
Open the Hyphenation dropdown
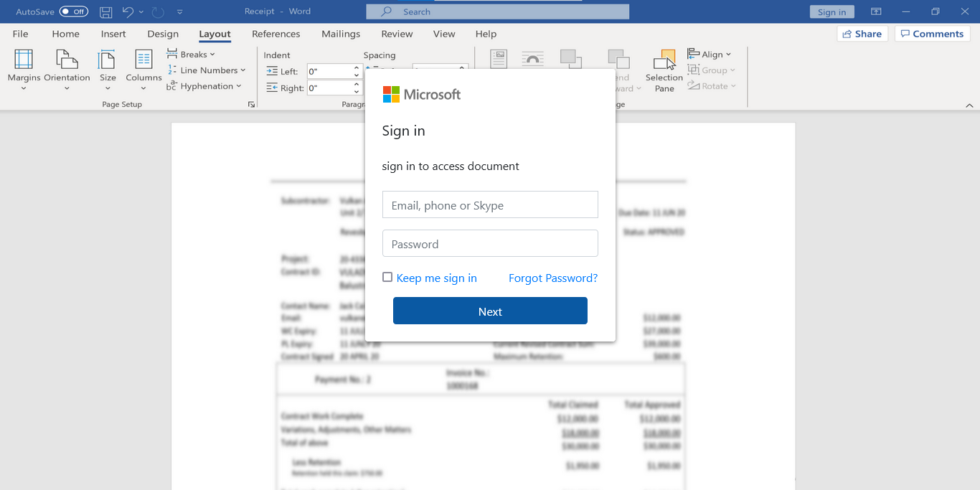coord(204,86)
